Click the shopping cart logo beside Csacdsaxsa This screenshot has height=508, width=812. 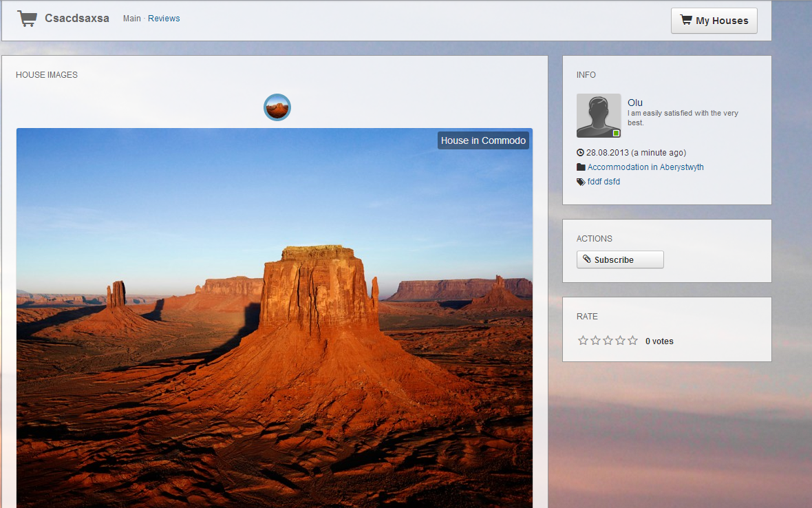[27, 19]
